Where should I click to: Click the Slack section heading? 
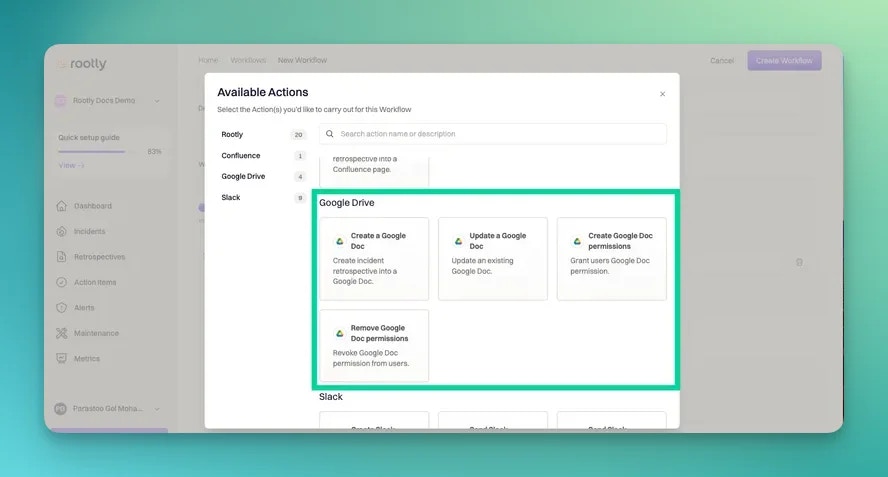331,397
